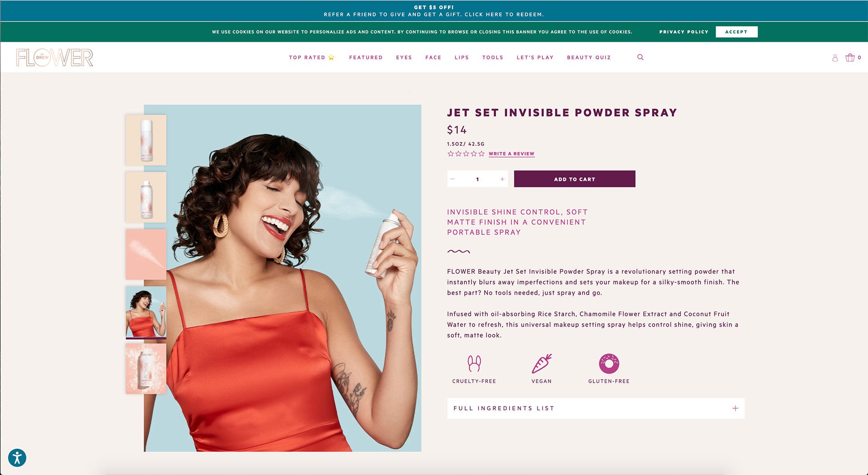This screenshot has width=868, height=475.
Task: Click the quantity input field
Action: click(477, 179)
